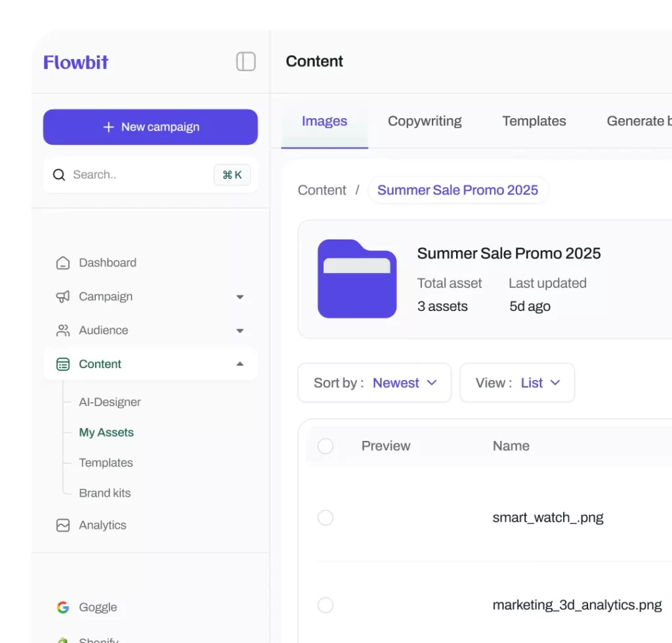The width and height of the screenshot is (672, 643).
Task: Switch to the Copywriting tab
Action: pos(425,121)
